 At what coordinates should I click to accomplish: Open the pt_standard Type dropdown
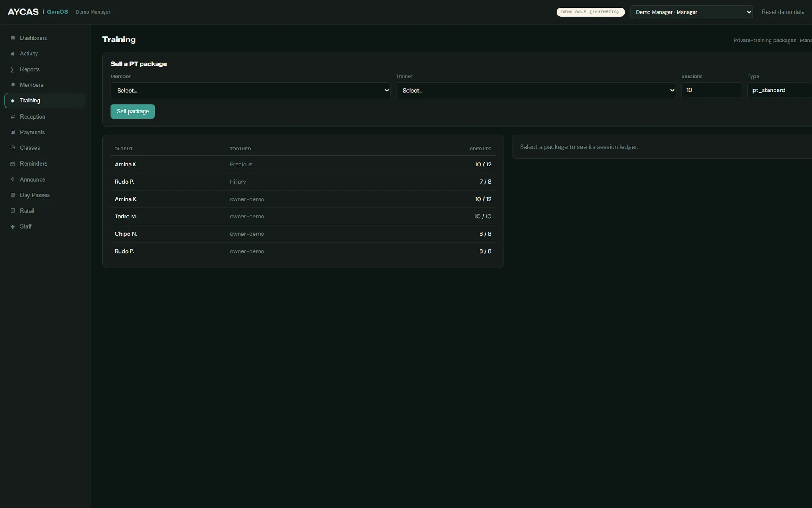coord(779,90)
